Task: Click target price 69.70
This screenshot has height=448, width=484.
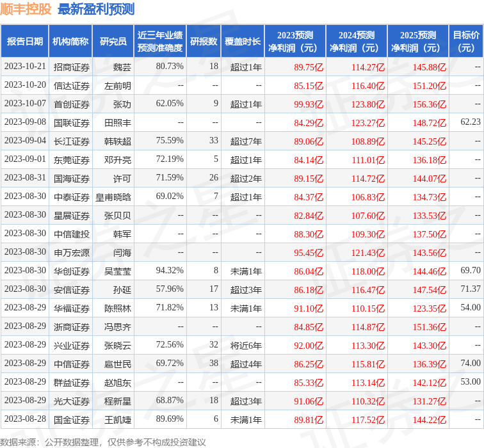Action: click(x=471, y=271)
